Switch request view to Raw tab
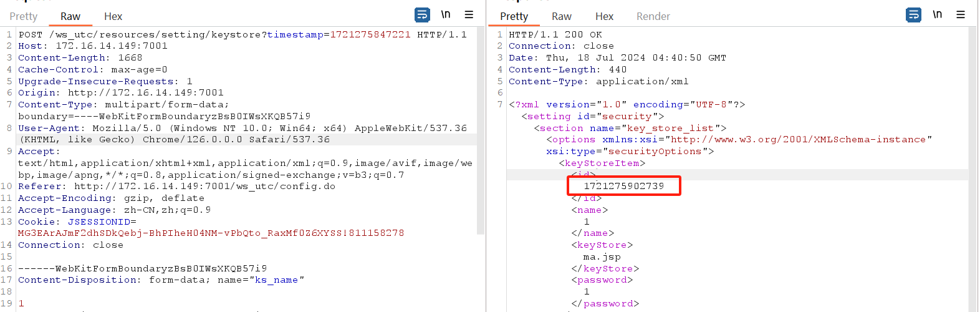This screenshot has height=312, width=980. pos(70,16)
